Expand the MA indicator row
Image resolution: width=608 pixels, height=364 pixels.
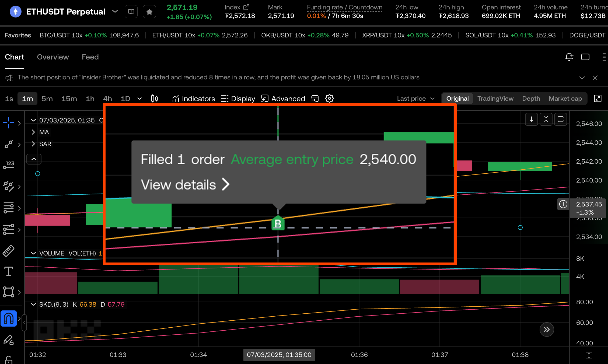pos(33,132)
